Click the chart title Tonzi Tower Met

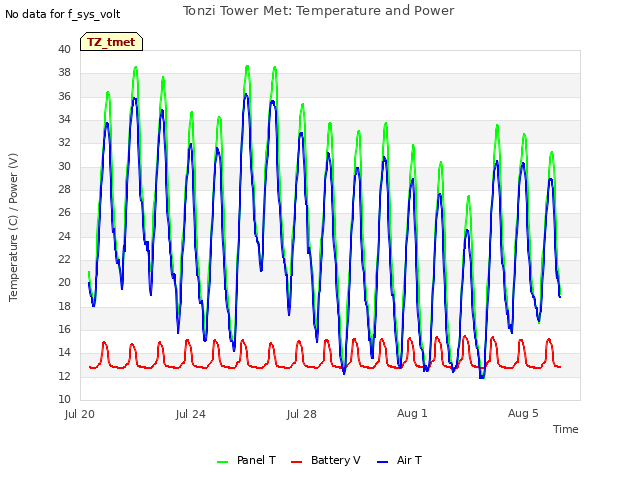coord(318,11)
